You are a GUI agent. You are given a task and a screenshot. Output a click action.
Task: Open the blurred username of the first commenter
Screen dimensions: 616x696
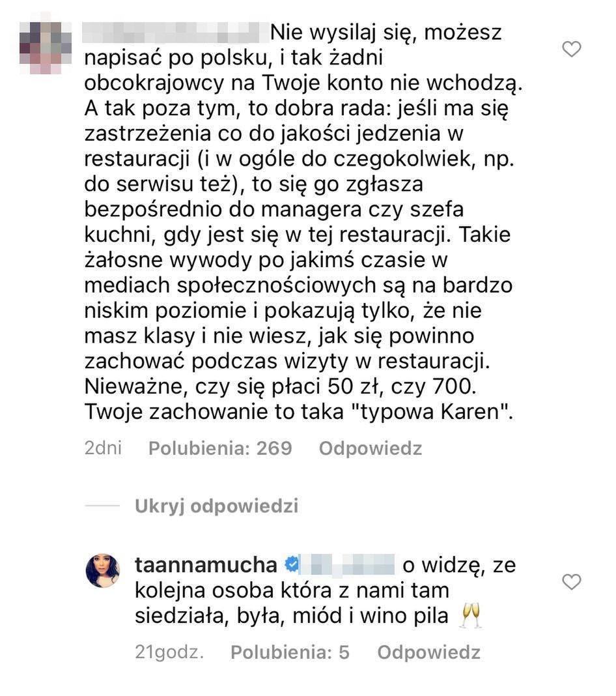point(176,32)
